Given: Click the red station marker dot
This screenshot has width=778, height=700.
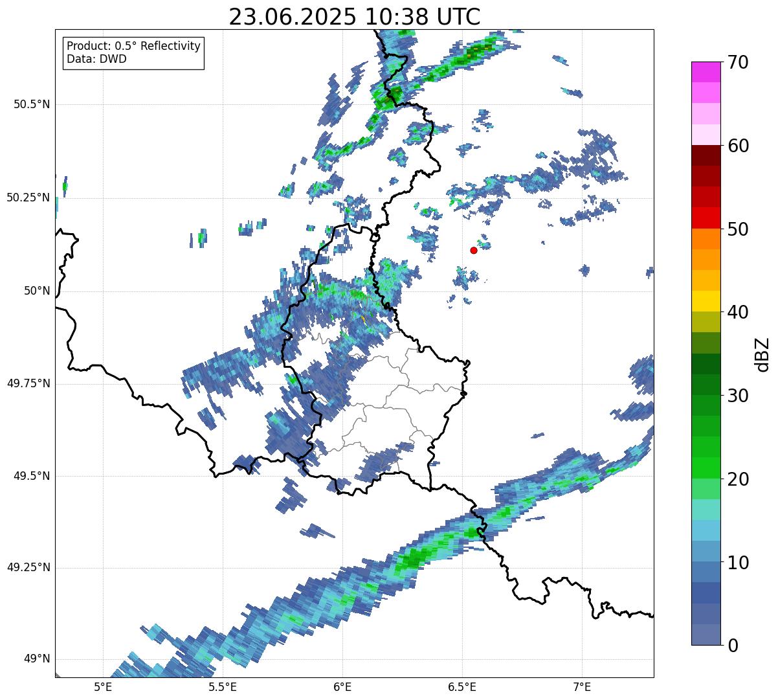Looking at the screenshot, I should [x=474, y=250].
